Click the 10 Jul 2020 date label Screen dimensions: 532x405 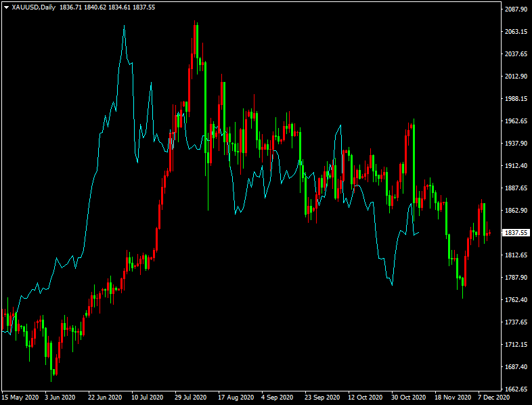click(x=147, y=398)
